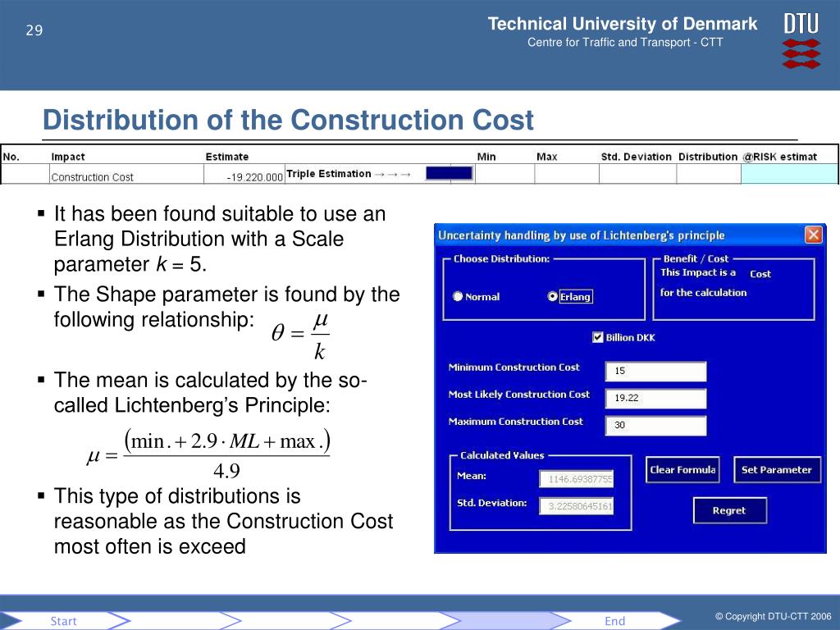Click the Regret button

(729, 510)
